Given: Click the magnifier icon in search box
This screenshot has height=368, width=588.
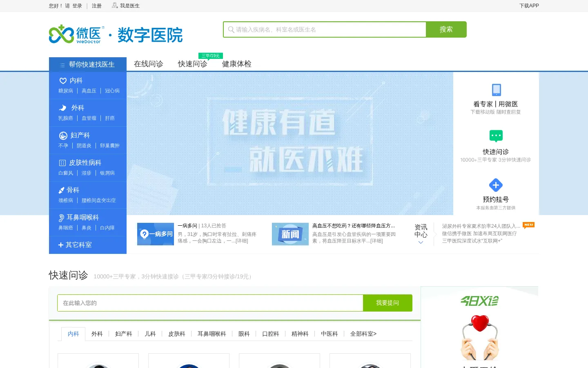Looking at the screenshot, I should pos(231,29).
